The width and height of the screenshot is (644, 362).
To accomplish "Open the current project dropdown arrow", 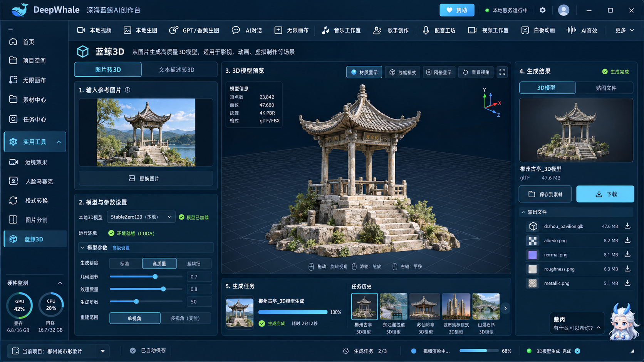I will 102,351.
